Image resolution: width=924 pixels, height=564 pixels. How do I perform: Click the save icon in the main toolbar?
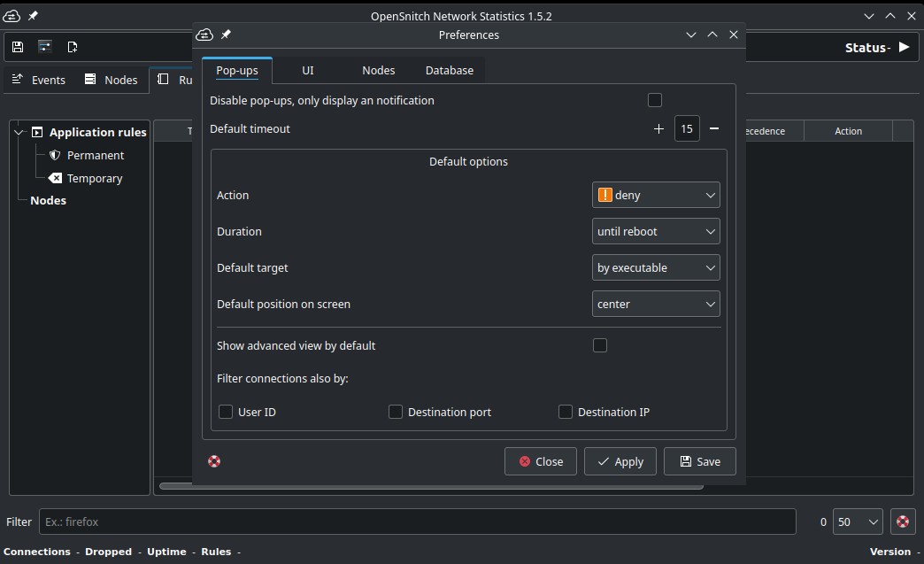(18, 47)
